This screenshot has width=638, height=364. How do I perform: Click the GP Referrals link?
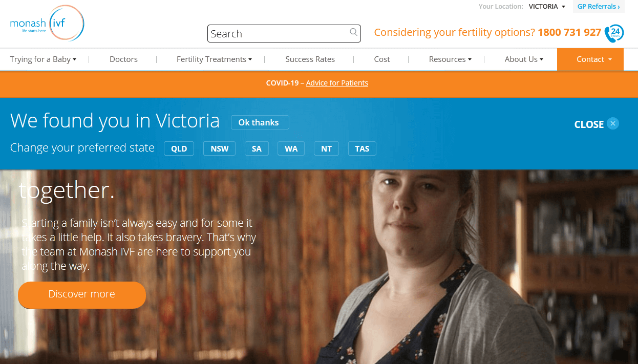point(599,7)
